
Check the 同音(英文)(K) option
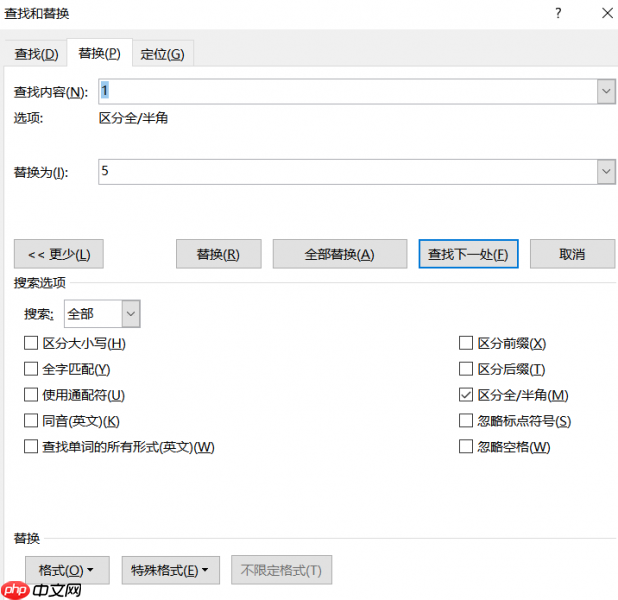(31, 421)
